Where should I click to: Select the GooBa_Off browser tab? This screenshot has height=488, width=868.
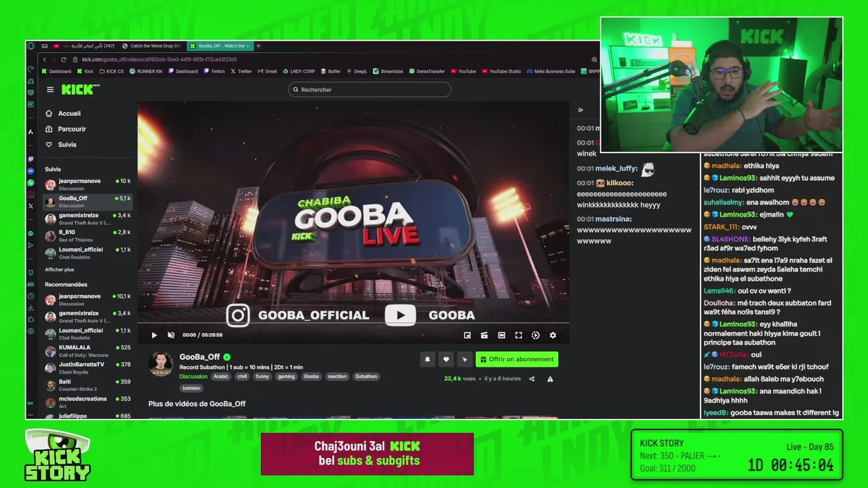click(219, 46)
